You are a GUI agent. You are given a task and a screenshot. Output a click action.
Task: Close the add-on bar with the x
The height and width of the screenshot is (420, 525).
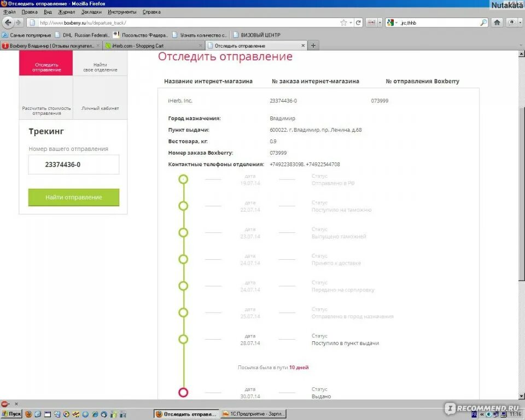pyautogui.click(x=16, y=404)
